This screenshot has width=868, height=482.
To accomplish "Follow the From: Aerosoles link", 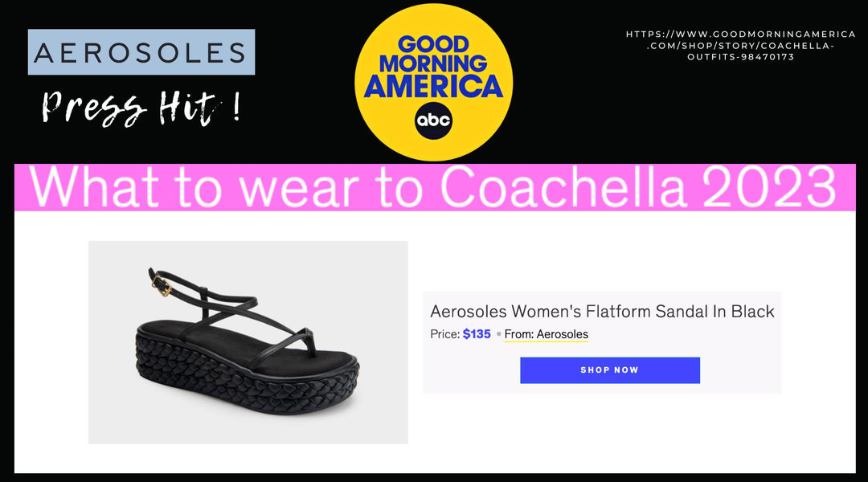I will click(546, 334).
